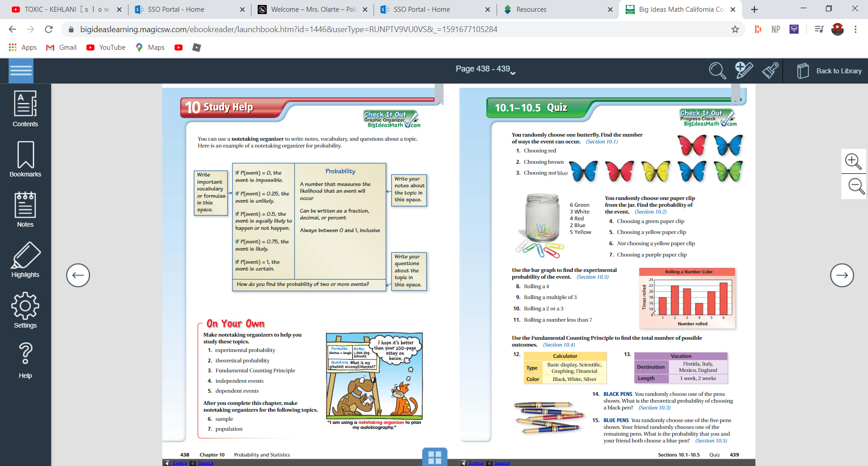
Task: Click the English audio link under page 439
Action: pyautogui.click(x=476, y=463)
